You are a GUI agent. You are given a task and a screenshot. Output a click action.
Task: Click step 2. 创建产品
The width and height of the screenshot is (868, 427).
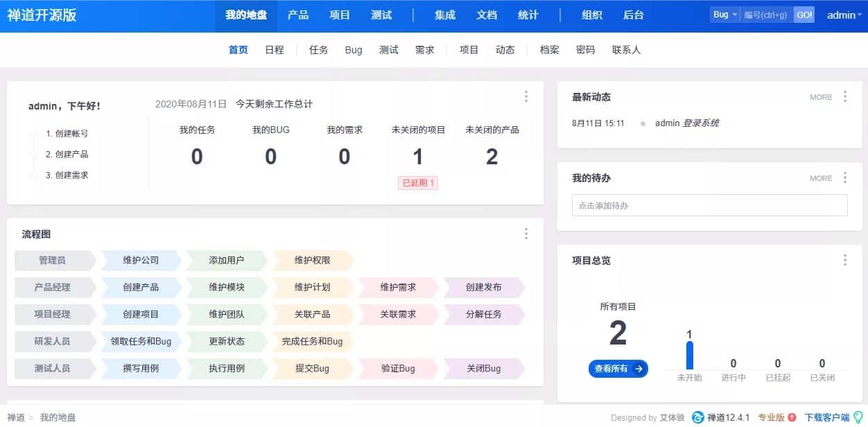[x=67, y=155]
